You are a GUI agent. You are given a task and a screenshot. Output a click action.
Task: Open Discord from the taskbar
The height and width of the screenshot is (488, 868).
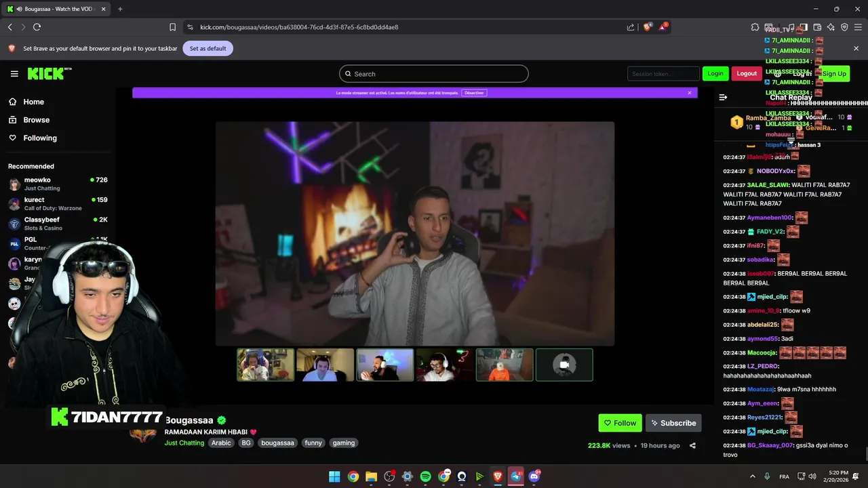[534, 476]
